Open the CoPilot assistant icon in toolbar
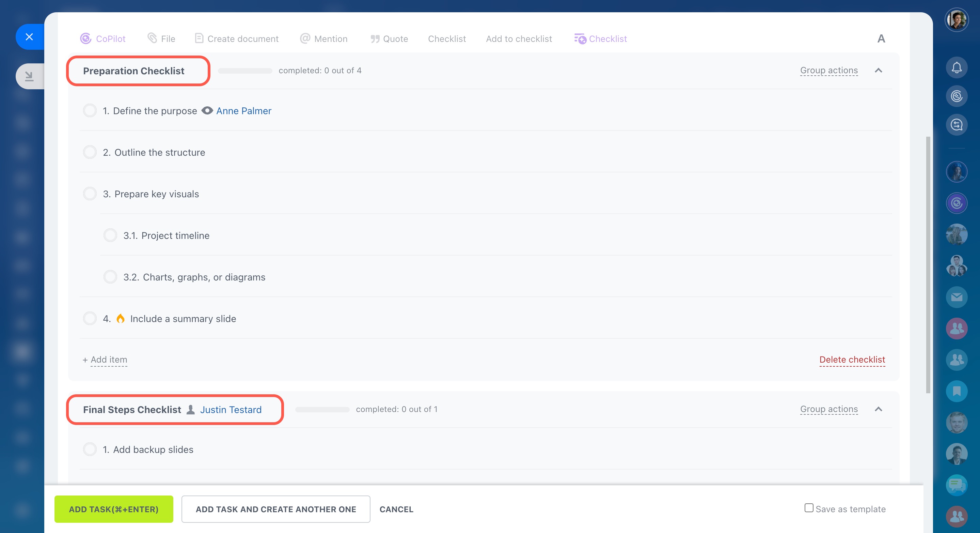Screen dimensions: 980x533 click(85, 39)
